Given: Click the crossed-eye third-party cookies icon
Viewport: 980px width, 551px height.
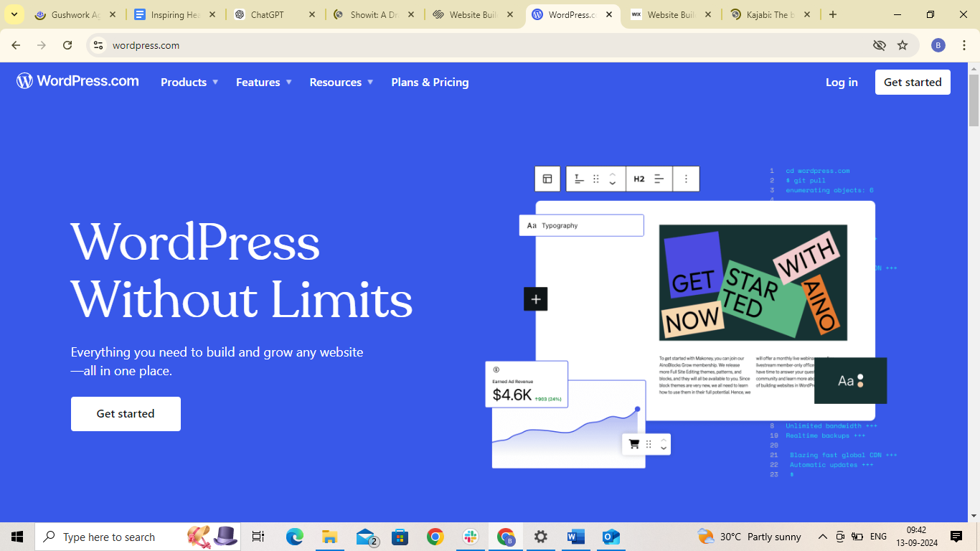Looking at the screenshot, I should coord(879,45).
